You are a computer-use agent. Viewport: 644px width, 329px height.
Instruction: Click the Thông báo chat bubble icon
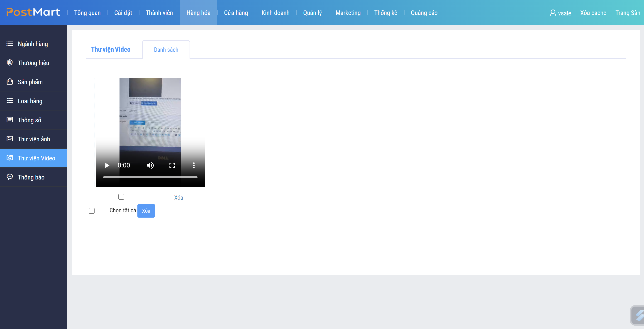pyautogui.click(x=10, y=177)
